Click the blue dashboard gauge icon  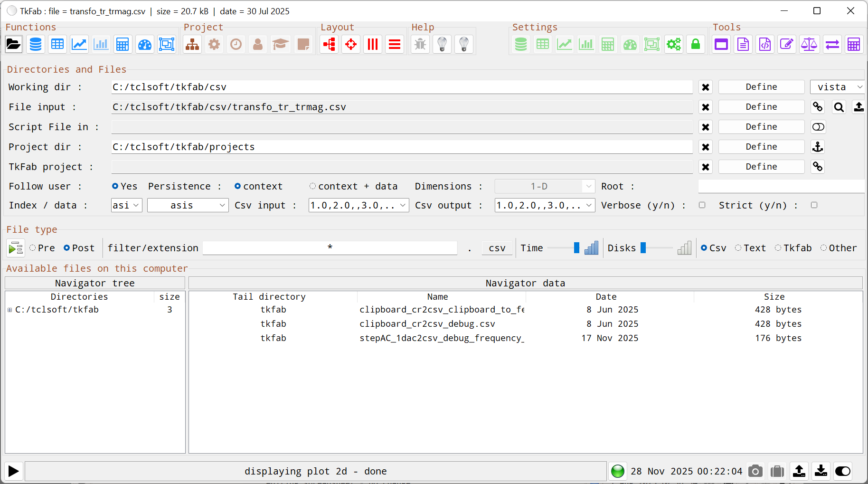pyautogui.click(x=144, y=45)
